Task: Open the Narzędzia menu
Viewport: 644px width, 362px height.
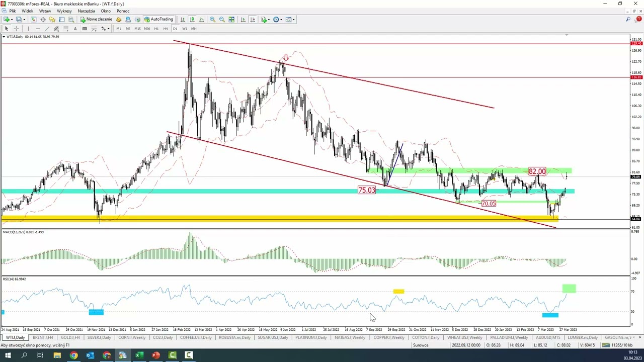Action: (x=86, y=11)
